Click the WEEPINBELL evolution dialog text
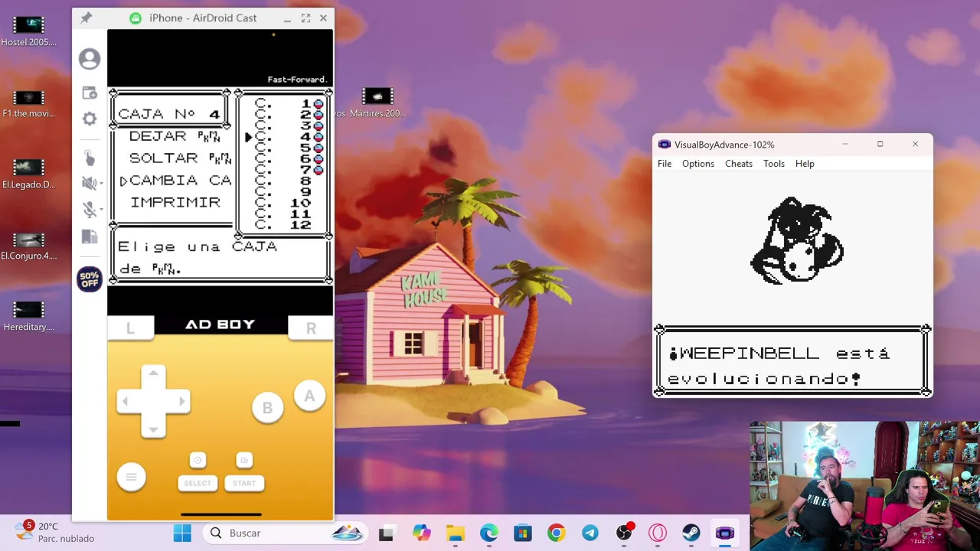 pyautogui.click(x=779, y=365)
